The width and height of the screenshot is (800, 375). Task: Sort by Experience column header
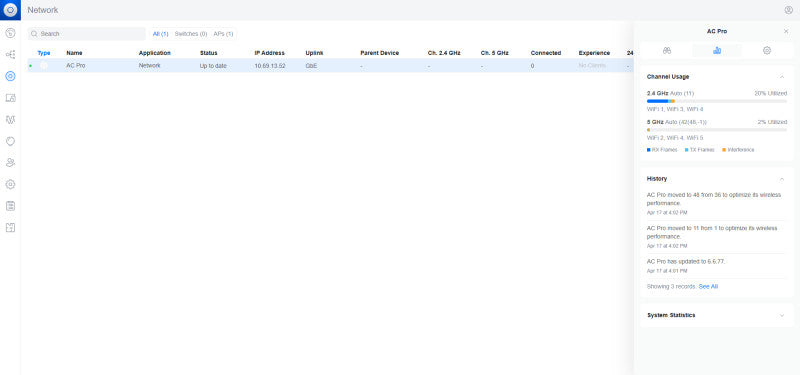pyautogui.click(x=594, y=53)
